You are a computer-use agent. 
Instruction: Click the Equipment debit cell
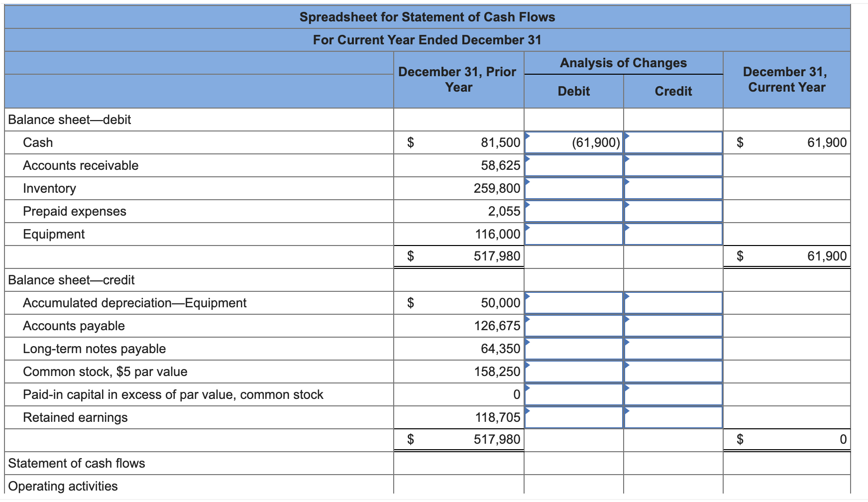click(x=574, y=234)
